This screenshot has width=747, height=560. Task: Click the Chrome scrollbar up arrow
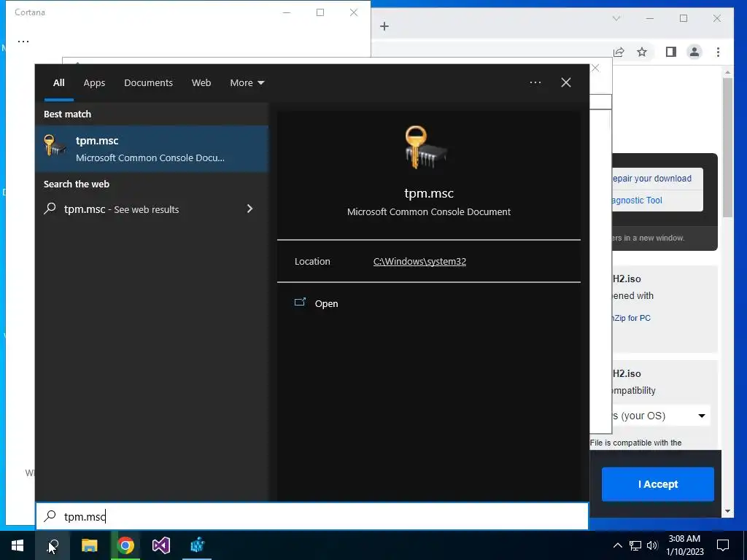727,72
